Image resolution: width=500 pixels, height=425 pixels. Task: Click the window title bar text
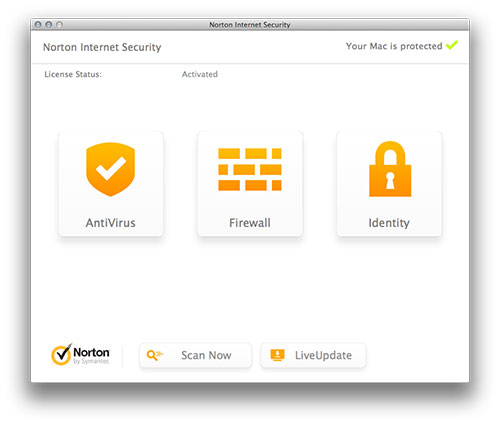(250, 25)
